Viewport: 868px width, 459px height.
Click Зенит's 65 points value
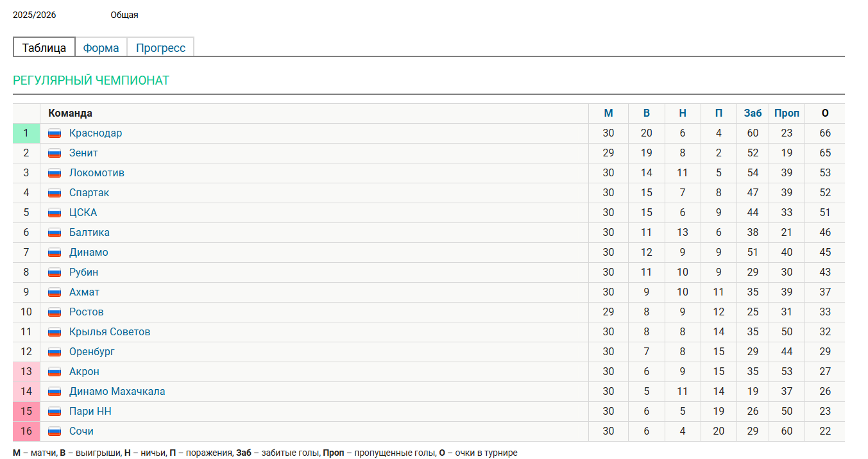pyautogui.click(x=825, y=153)
